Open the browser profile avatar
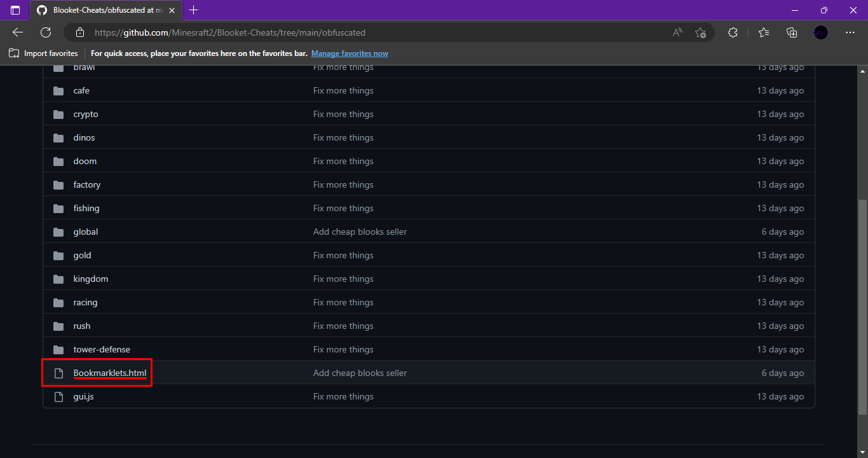The image size is (868, 458). pyautogui.click(x=821, y=32)
